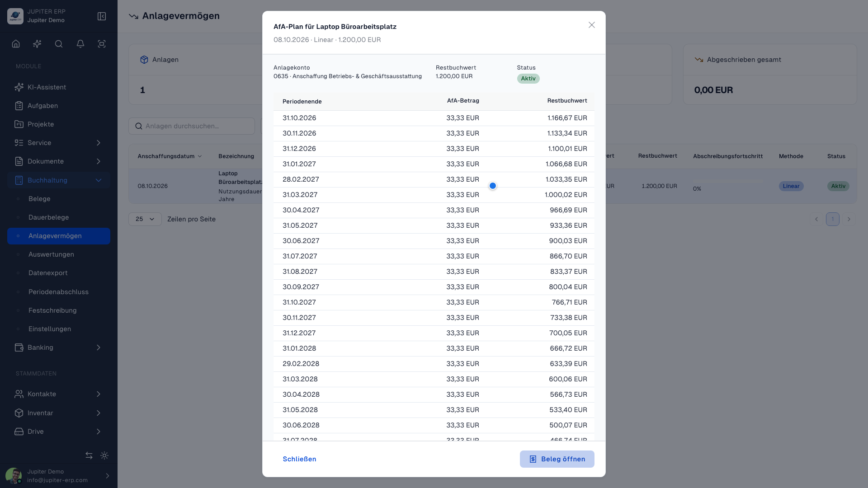The width and height of the screenshot is (868, 488).
Task: Go to the home icon
Action: click(x=16, y=44)
